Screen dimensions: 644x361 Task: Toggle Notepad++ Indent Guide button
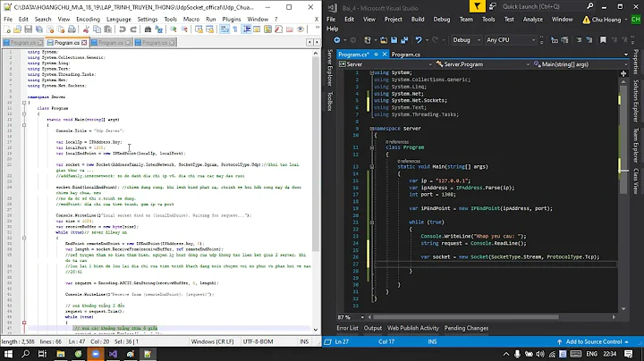point(247,29)
